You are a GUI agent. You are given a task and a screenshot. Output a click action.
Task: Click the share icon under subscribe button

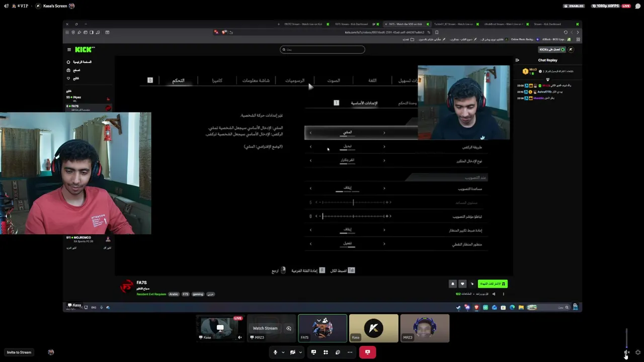494,294
